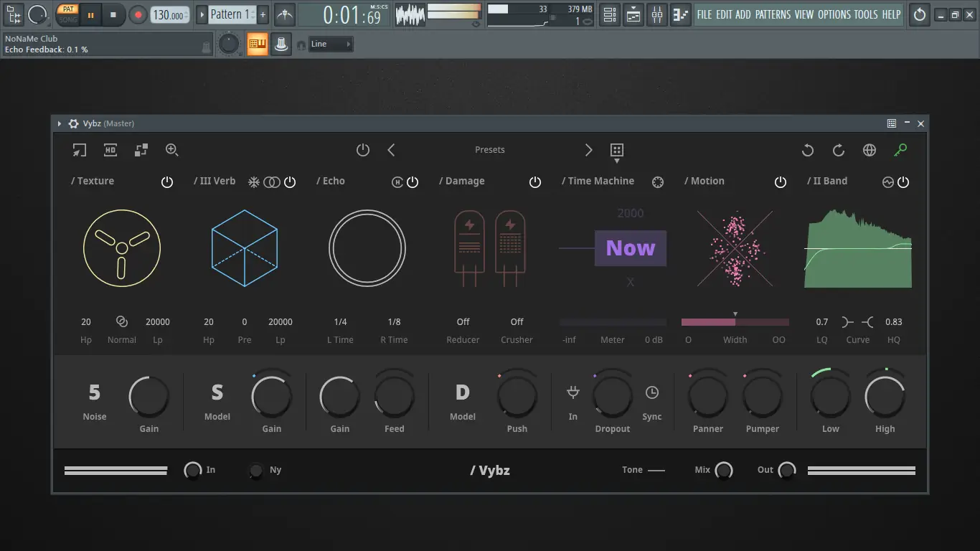
Task: Click the next preset chevron arrow
Action: tap(588, 150)
